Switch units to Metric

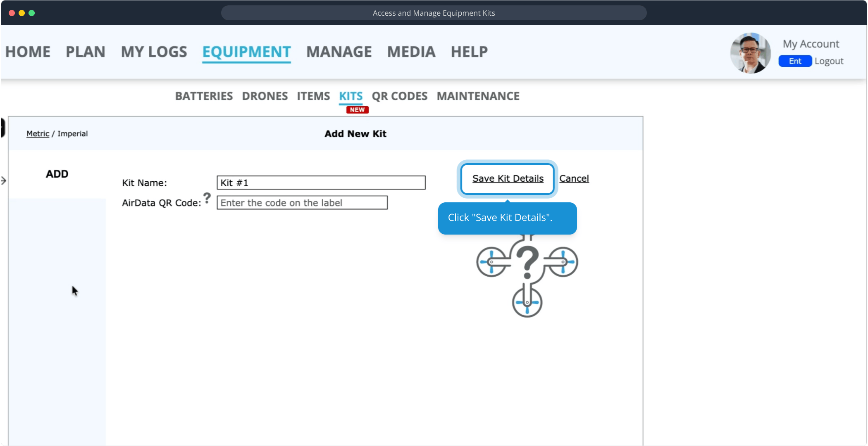pos(38,134)
